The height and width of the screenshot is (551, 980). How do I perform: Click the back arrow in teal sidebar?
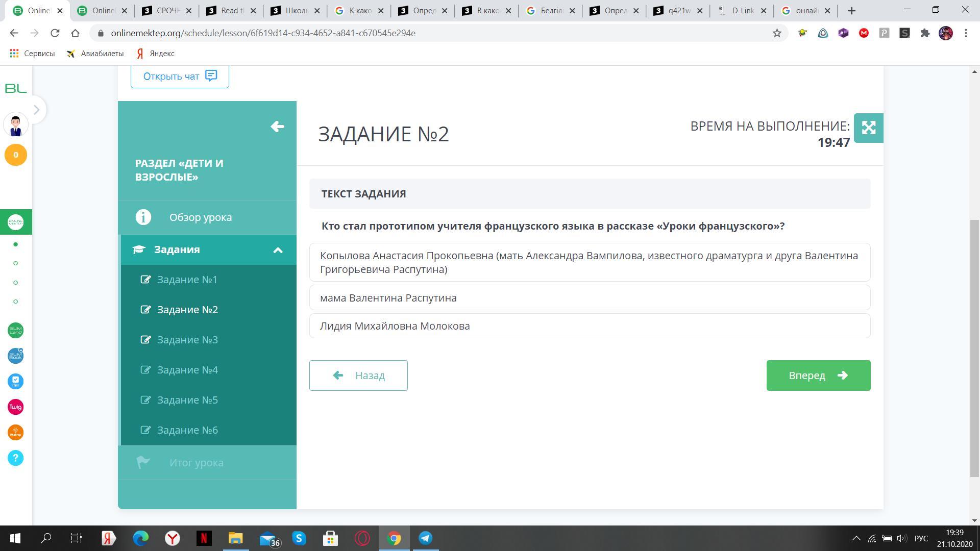(x=277, y=127)
